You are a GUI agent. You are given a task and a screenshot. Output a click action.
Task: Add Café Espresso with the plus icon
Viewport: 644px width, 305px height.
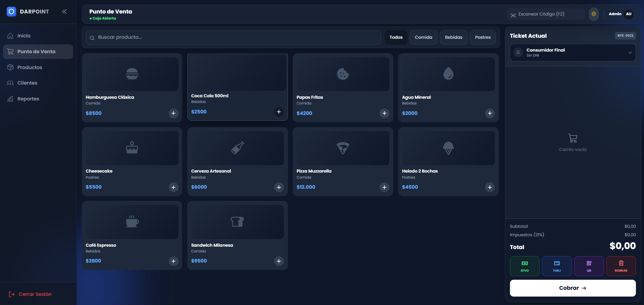[173, 261]
